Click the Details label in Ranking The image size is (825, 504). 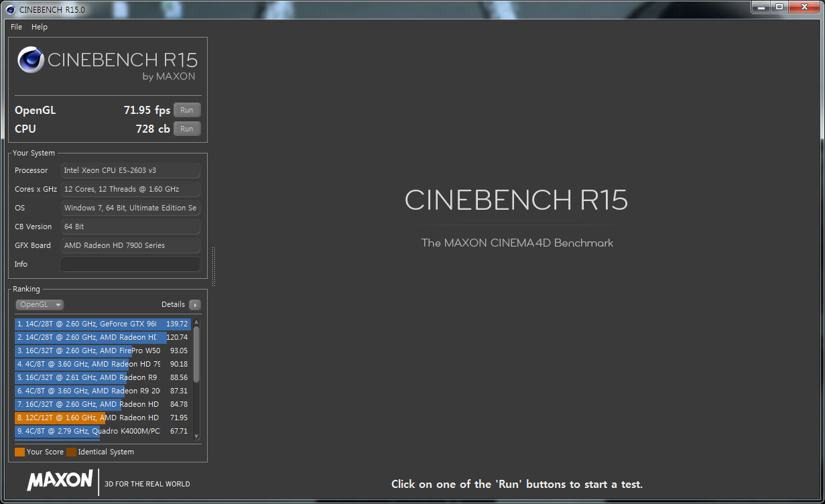point(173,304)
